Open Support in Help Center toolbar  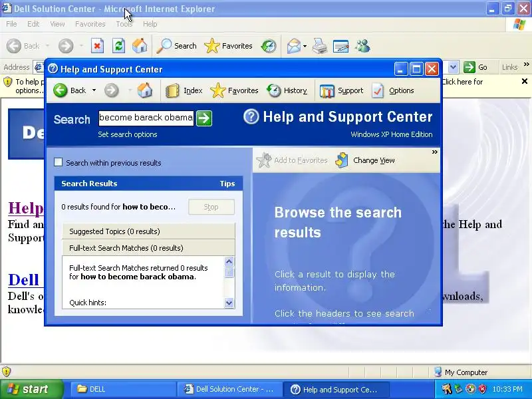(341, 90)
